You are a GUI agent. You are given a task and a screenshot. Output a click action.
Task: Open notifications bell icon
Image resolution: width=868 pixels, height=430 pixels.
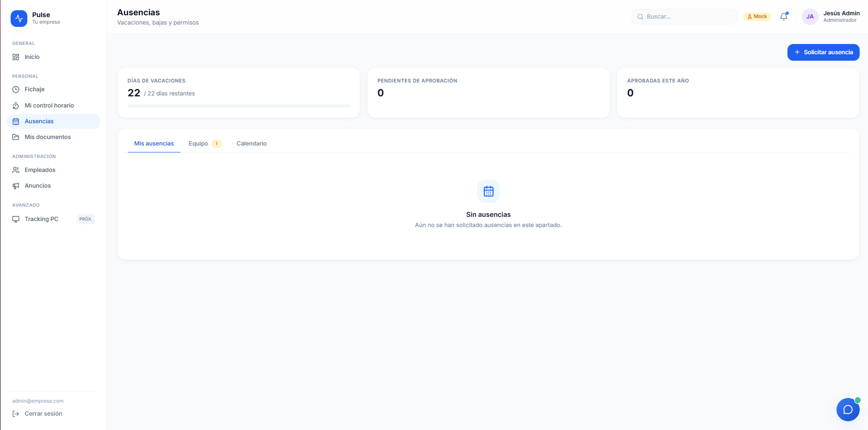[784, 17]
